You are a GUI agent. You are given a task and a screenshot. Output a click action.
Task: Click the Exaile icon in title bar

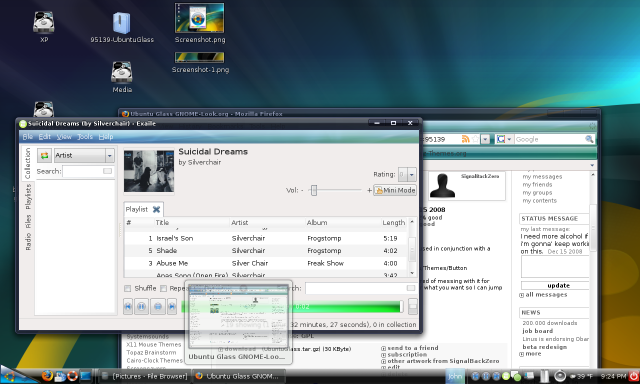click(x=23, y=124)
